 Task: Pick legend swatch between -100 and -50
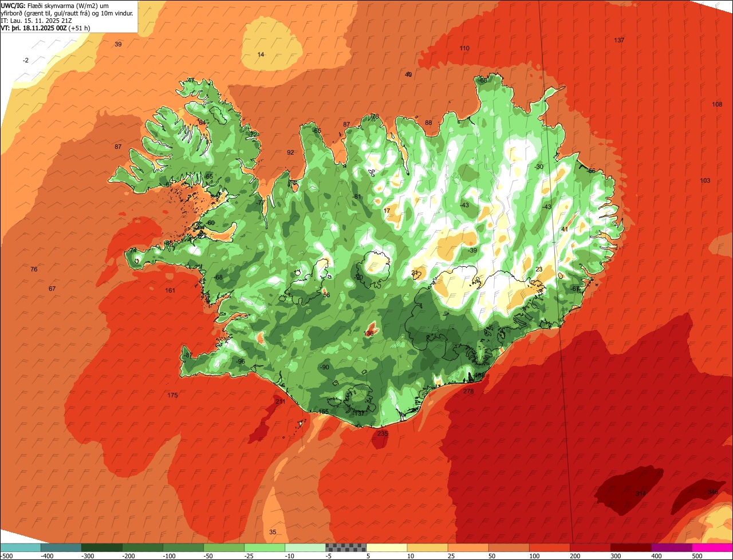pyautogui.click(x=183, y=547)
